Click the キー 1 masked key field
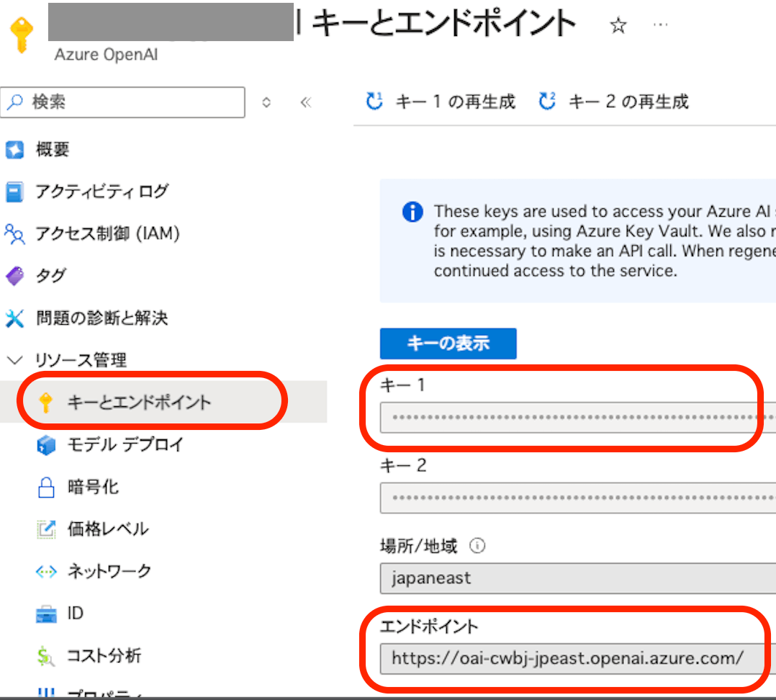The height and width of the screenshot is (700, 776). tap(577, 417)
